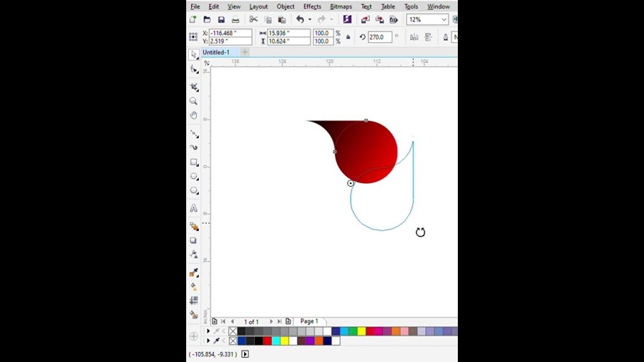Expand the color palette flyout arrow

click(x=208, y=331)
